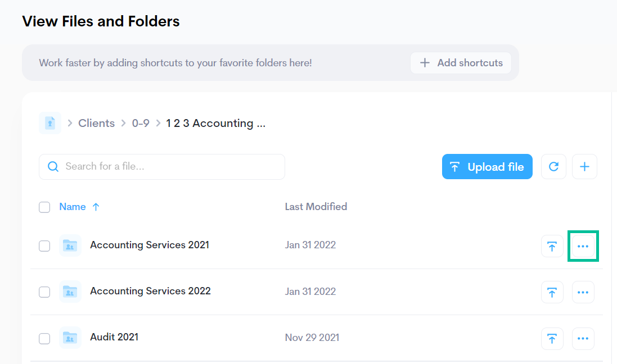Click Jan 31 2022 date for Accounting Services 2021
This screenshot has width=617, height=364.
pos(310,245)
